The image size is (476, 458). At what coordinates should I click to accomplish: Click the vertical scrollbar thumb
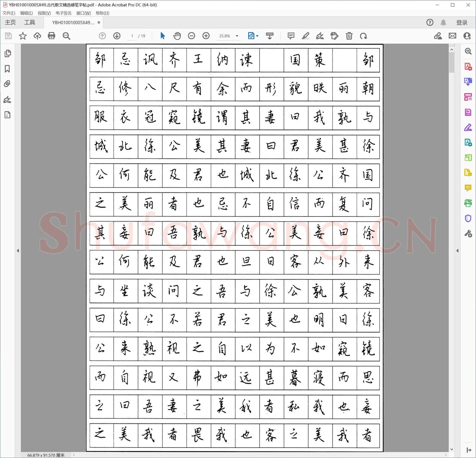(x=452, y=63)
